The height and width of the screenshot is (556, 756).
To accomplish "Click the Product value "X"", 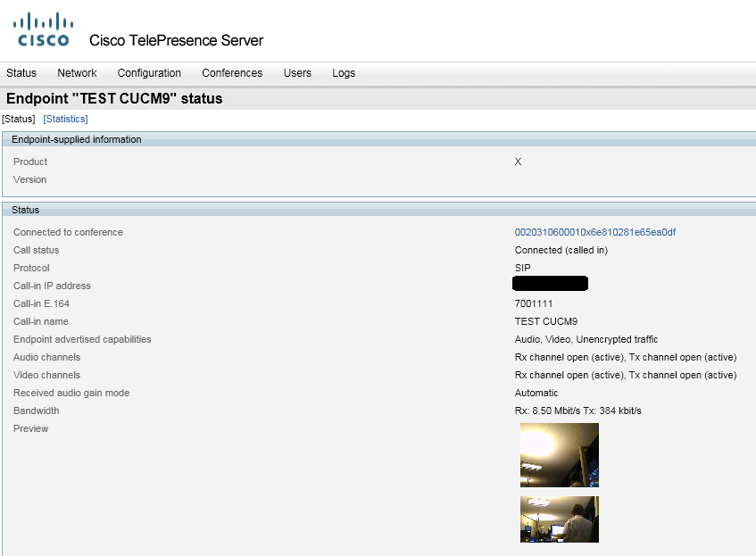I will click(518, 162).
